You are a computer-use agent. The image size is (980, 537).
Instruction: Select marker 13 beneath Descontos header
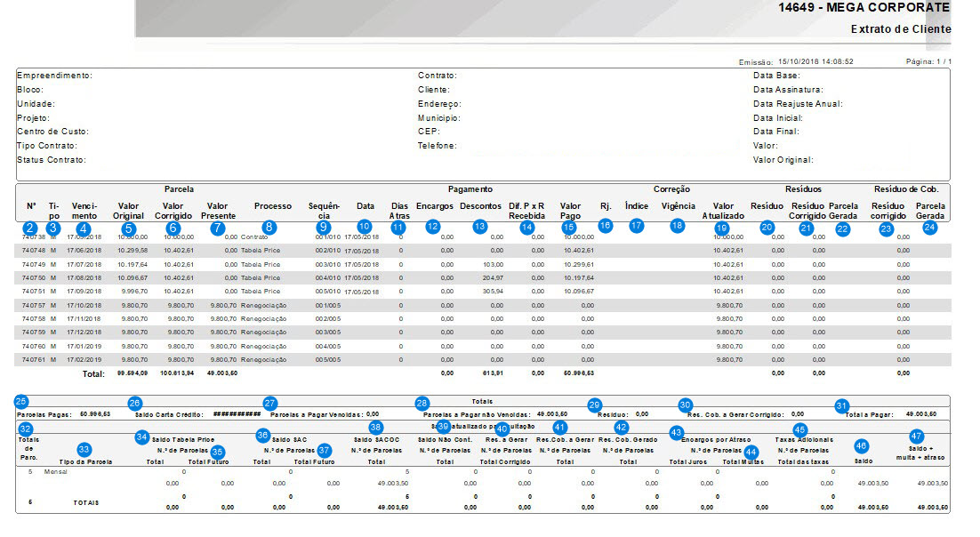tap(480, 228)
